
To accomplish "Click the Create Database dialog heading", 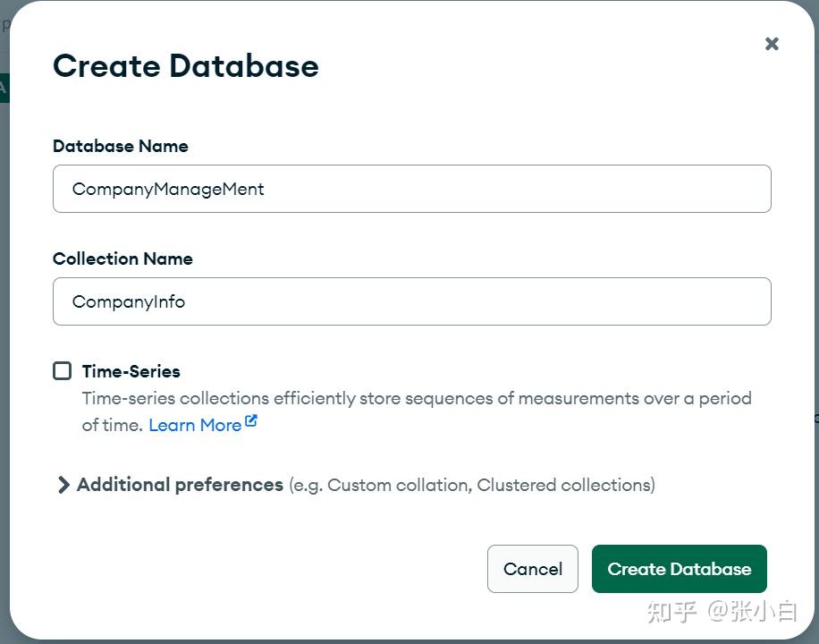I will [185, 66].
